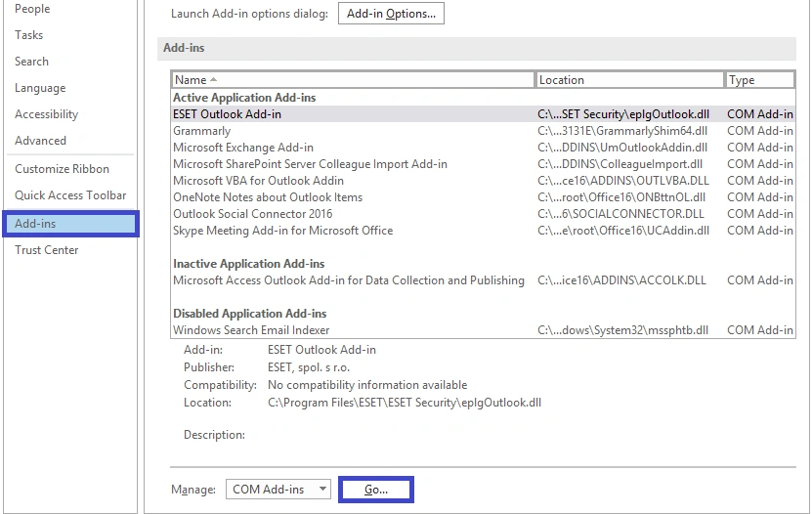This screenshot has width=812, height=514.
Task: Click the Inactive Application Add-ins heading
Action: pos(248,264)
